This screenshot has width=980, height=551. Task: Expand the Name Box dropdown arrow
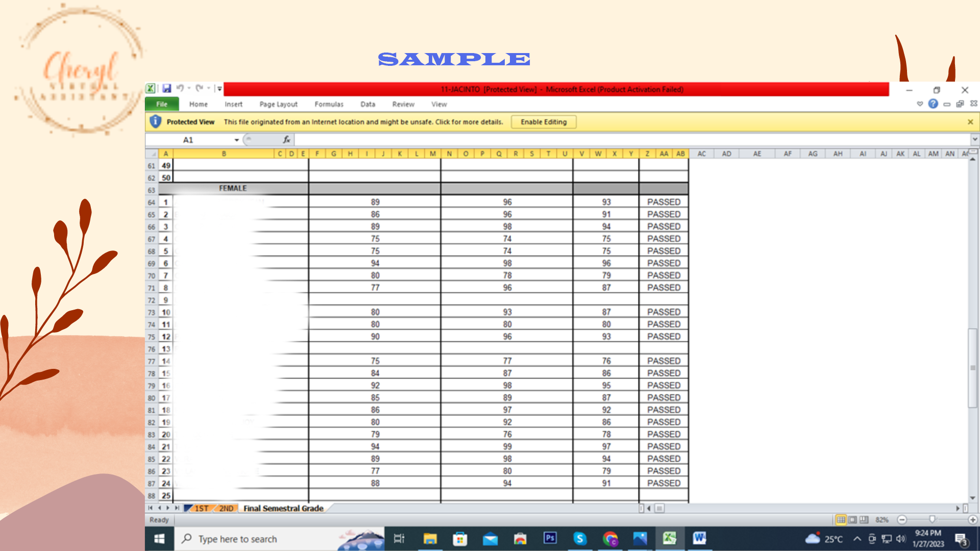click(236, 140)
